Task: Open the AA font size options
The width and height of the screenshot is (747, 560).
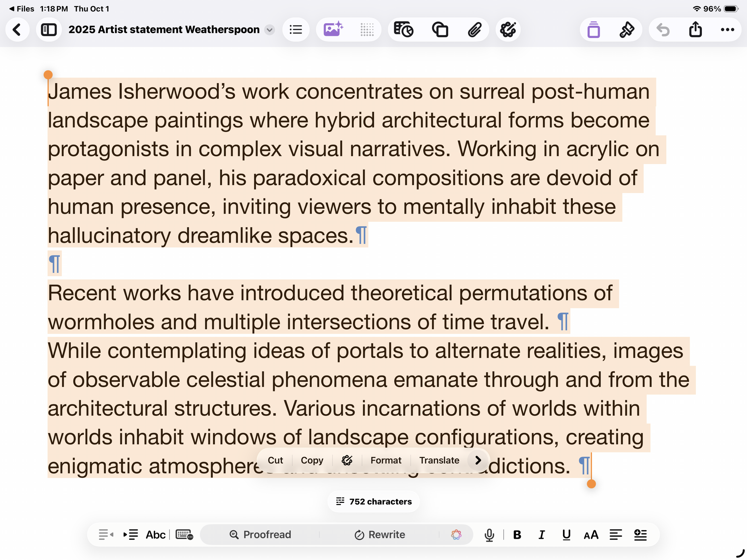Action: [x=591, y=534]
